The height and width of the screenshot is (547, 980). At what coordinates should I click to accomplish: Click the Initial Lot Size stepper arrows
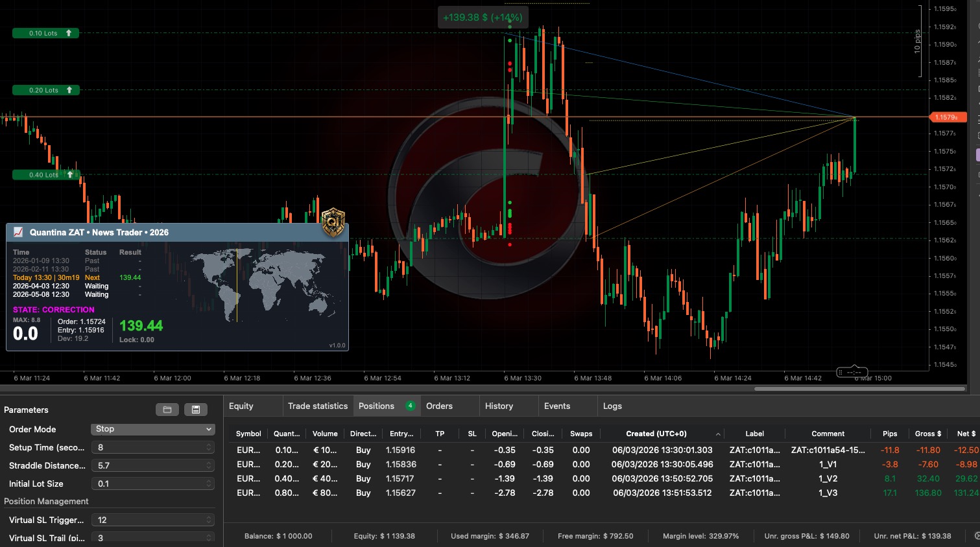[x=209, y=483]
